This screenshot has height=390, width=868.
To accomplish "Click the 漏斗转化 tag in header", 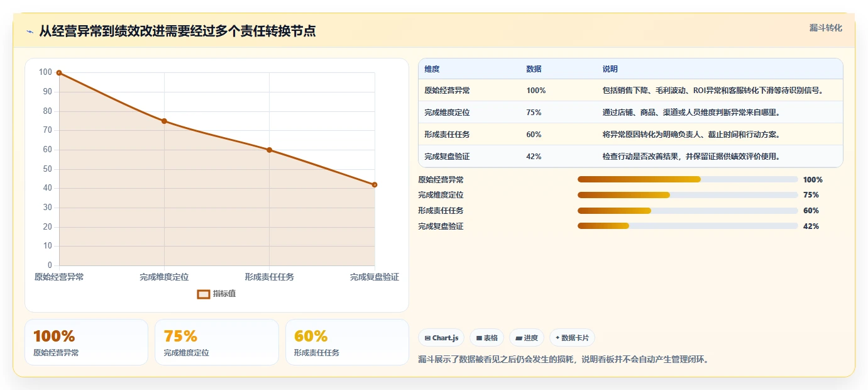I will coord(825,28).
